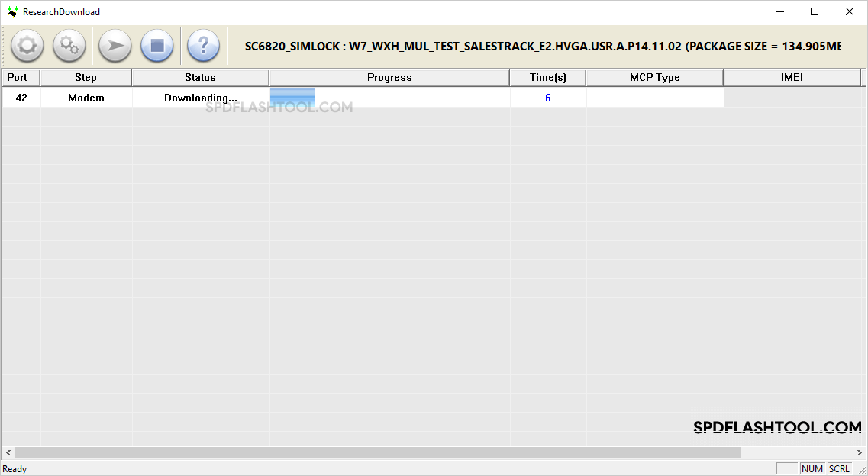
Task: Click the time value 6 cell
Action: [x=548, y=98]
